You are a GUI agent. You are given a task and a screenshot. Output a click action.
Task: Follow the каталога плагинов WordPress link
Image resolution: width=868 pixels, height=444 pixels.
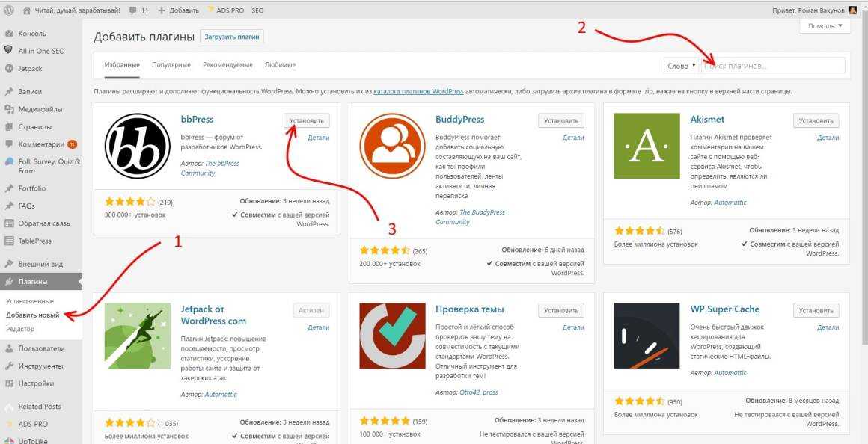coord(418,91)
